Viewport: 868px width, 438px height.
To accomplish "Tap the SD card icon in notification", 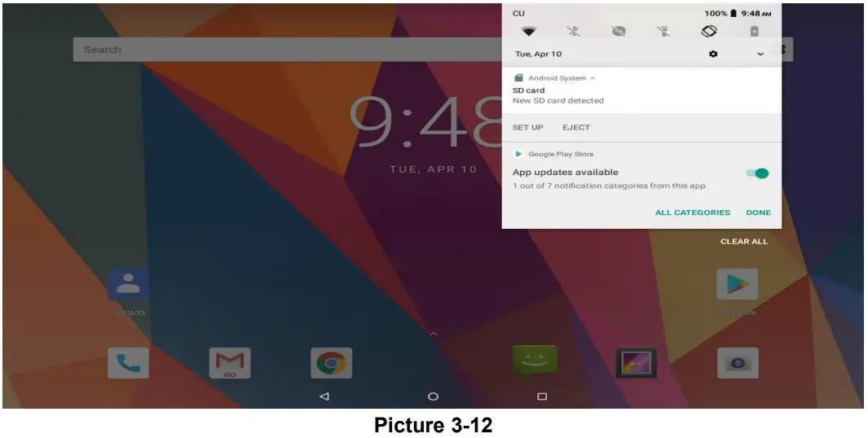I will coord(518,78).
